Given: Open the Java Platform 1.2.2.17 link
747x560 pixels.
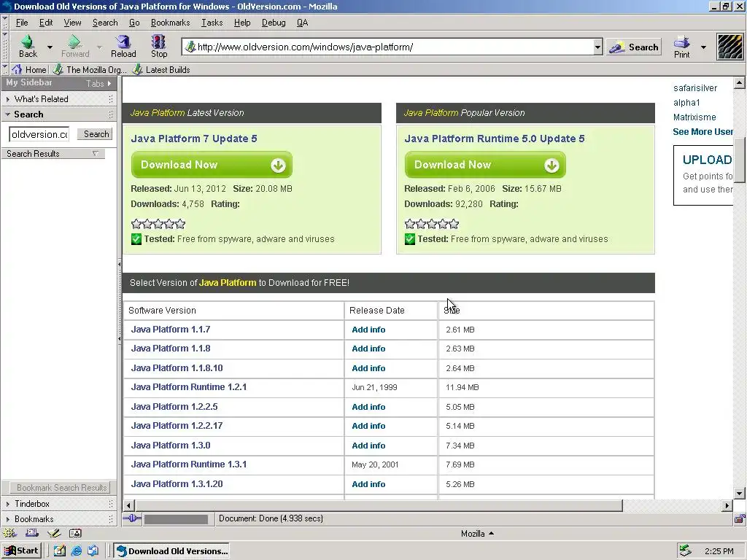Looking at the screenshot, I should click(177, 426).
